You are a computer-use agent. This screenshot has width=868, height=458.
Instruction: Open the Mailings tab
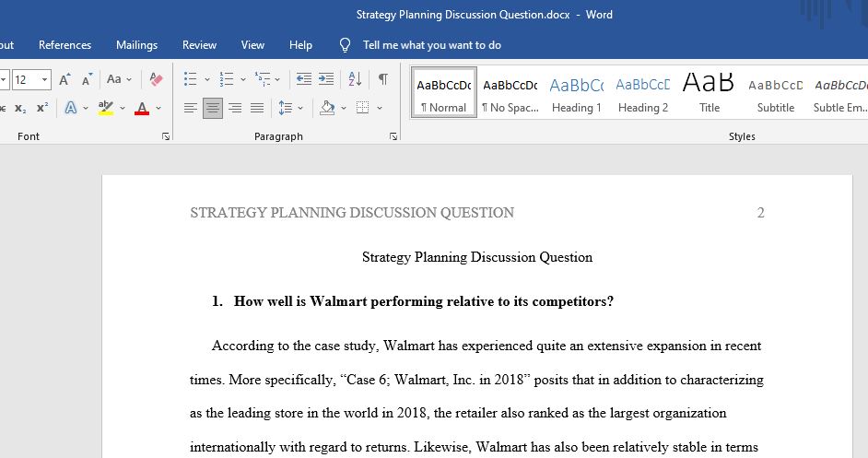(136, 45)
